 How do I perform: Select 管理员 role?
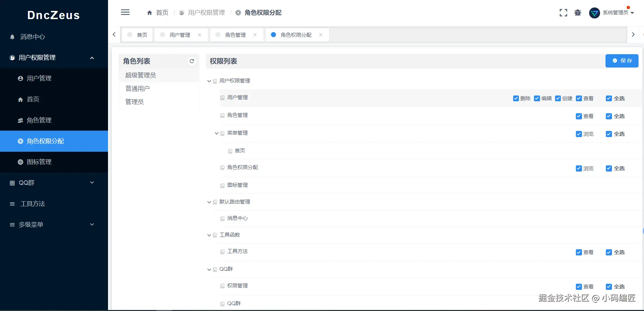pyautogui.click(x=159, y=102)
